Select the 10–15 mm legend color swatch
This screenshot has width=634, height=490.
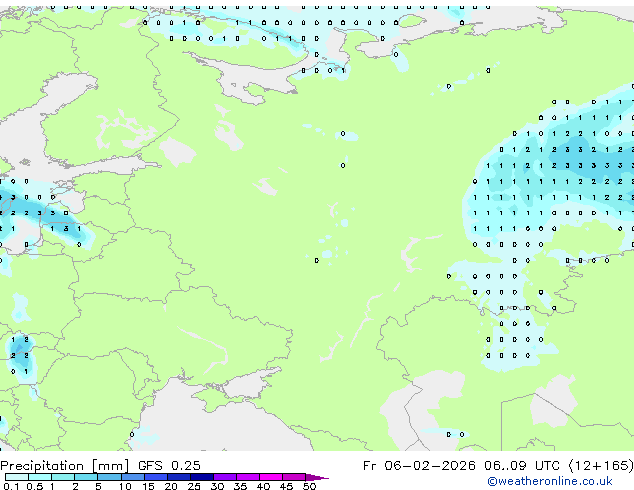(x=132, y=477)
